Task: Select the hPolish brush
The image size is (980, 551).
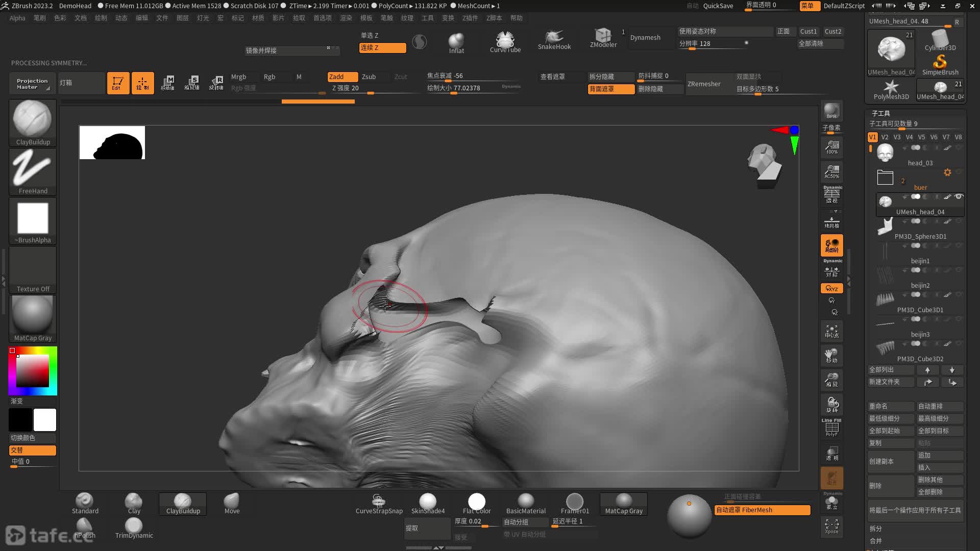Action: tap(85, 528)
